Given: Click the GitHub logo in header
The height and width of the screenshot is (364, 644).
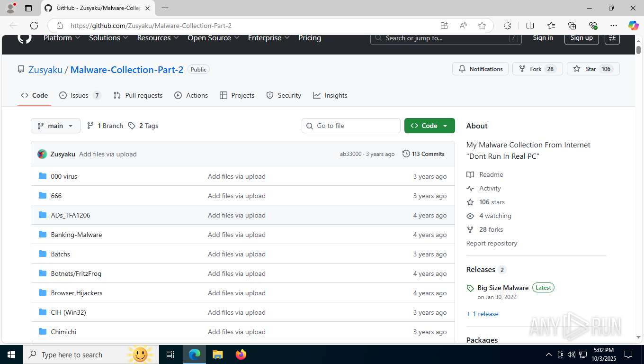Looking at the screenshot, I should point(25,38).
